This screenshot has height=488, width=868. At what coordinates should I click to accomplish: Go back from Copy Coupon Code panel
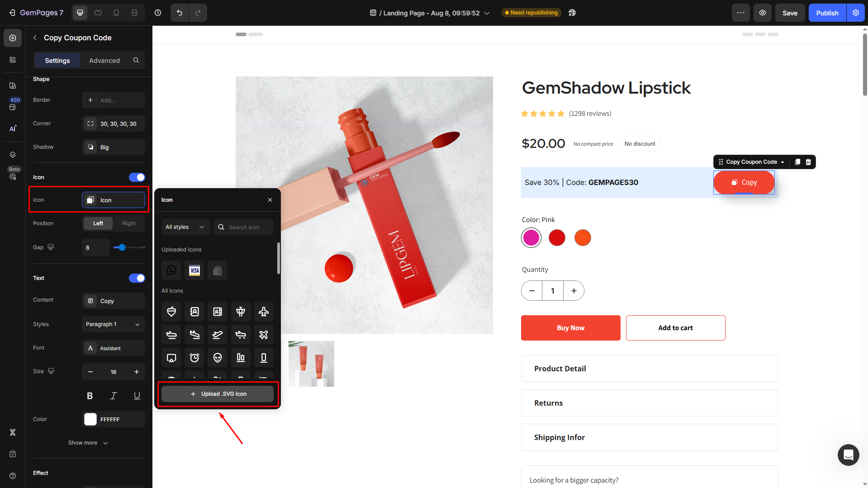tap(35, 38)
